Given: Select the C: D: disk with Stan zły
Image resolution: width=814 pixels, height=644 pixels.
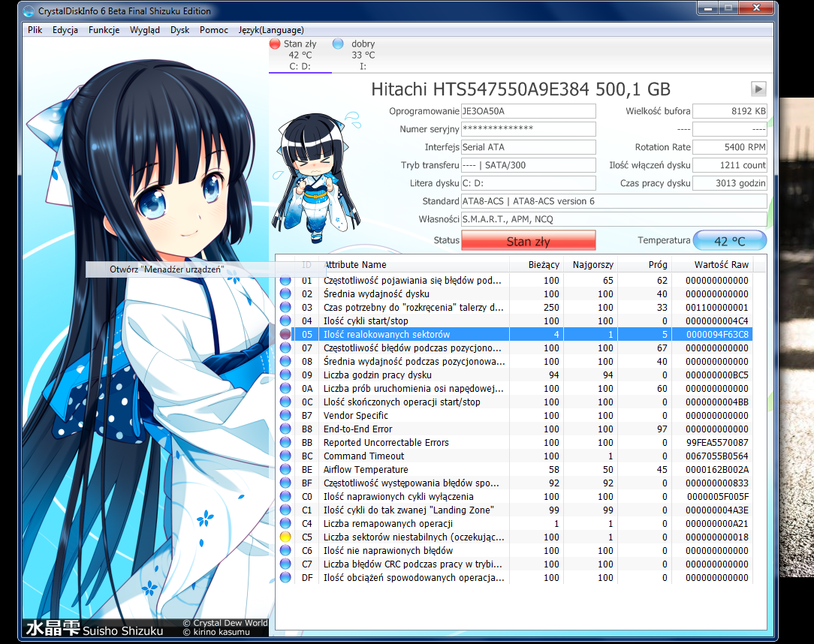Looking at the screenshot, I should click(300, 55).
